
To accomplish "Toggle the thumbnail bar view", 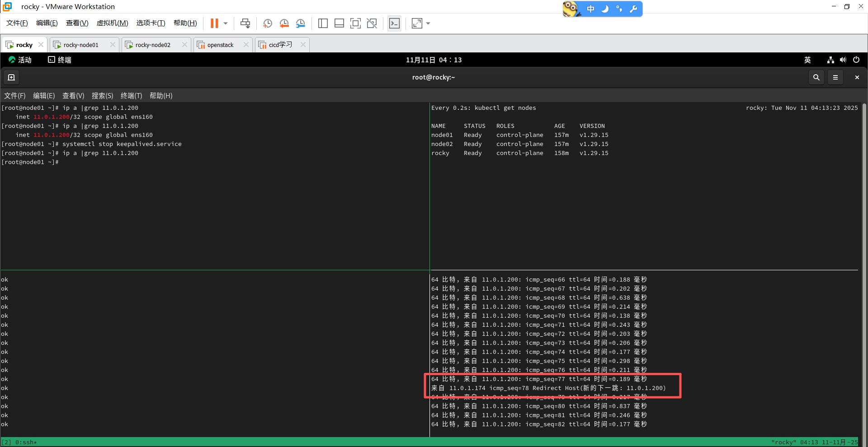I will (x=339, y=23).
